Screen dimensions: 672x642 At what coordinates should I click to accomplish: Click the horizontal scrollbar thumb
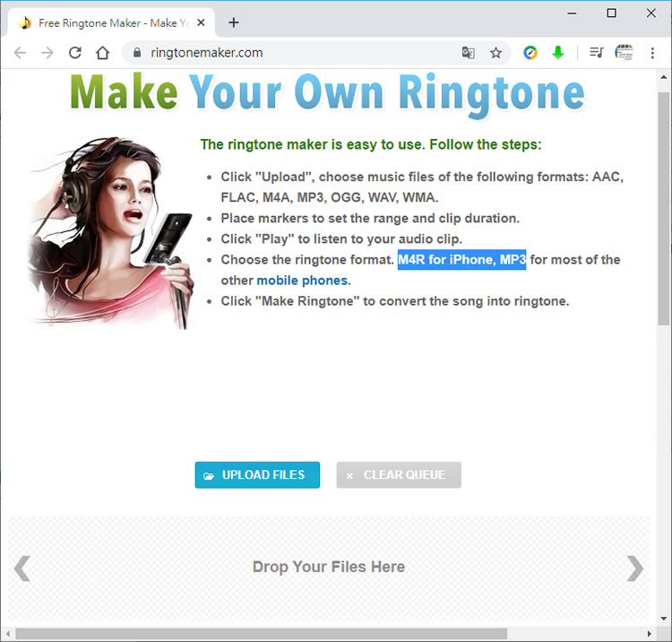(262, 633)
